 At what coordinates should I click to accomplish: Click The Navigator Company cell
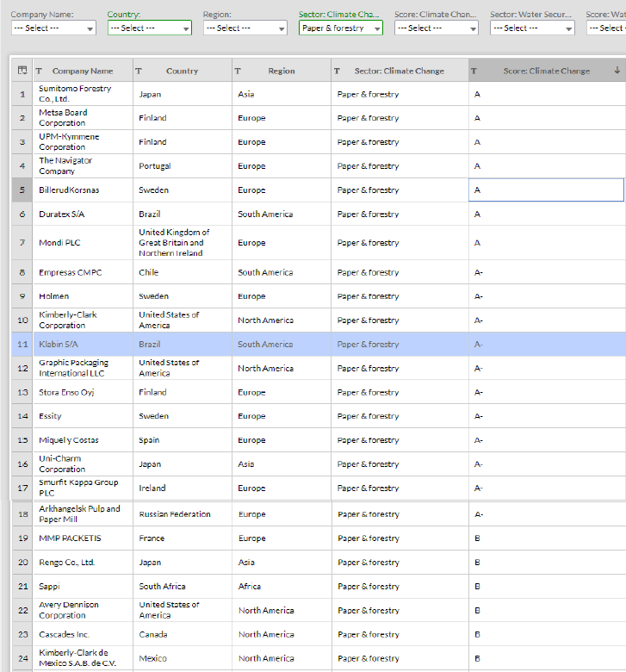pyautogui.click(x=84, y=166)
